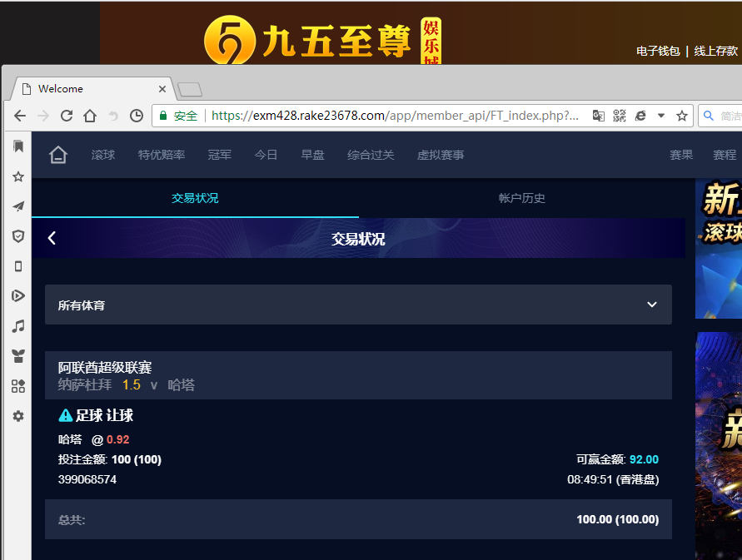Open the 虚拟赛事 menu item

coord(441,155)
